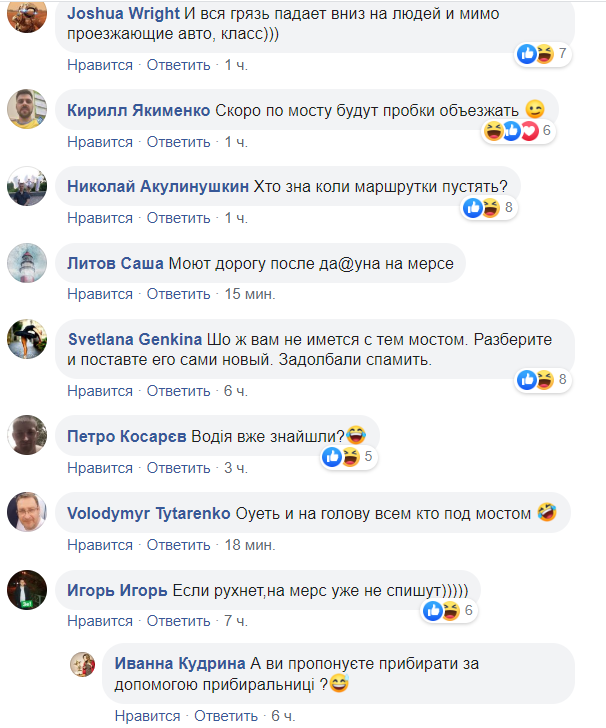This screenshot has width=606, height=728.
Task: Click the 15 мин. timestamp
Action: click(x=250, y=294)
